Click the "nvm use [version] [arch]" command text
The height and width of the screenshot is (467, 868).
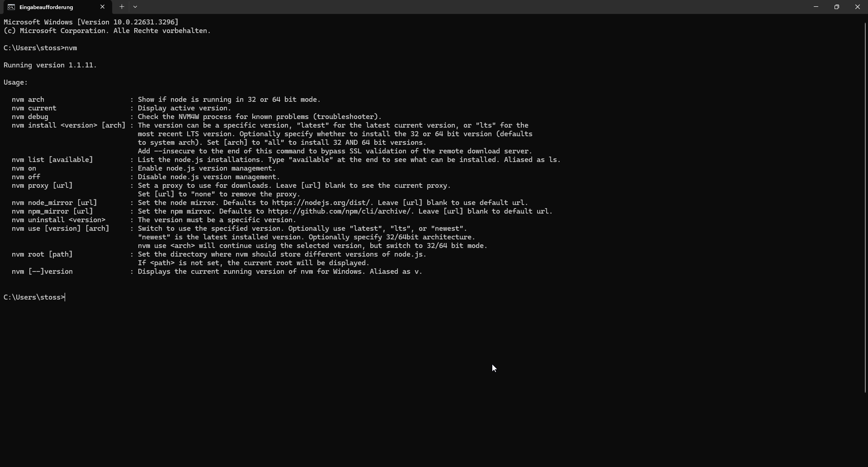pyautogui.click(x=60, y=229)
